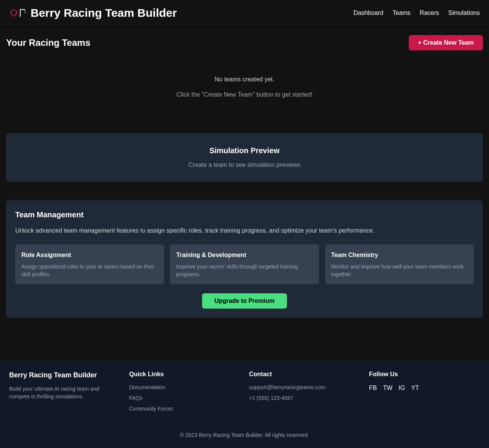Open the Documentation link
The image size is (489, 448).
pyautogui.click(x=147, y=387)
